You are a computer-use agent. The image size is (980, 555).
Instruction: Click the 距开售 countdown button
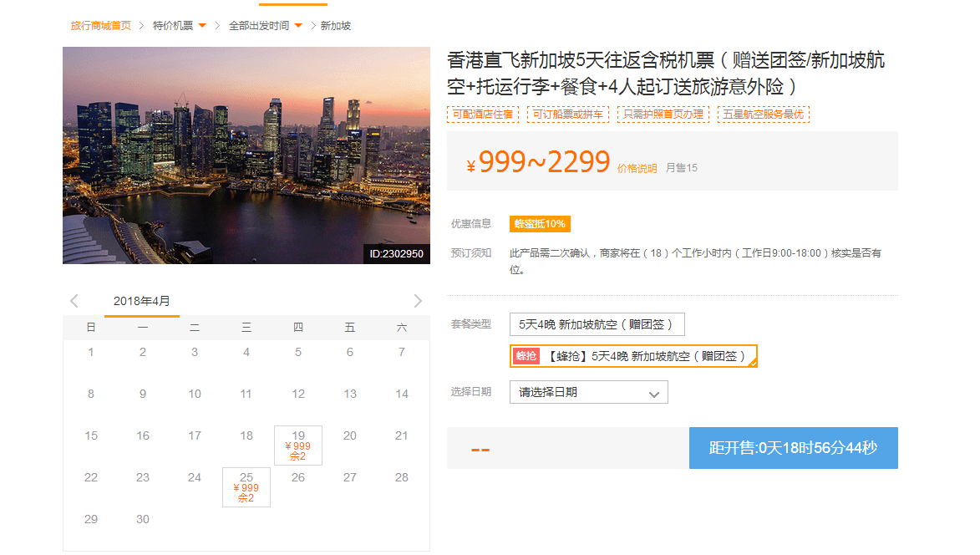click(x=793, y=448)
